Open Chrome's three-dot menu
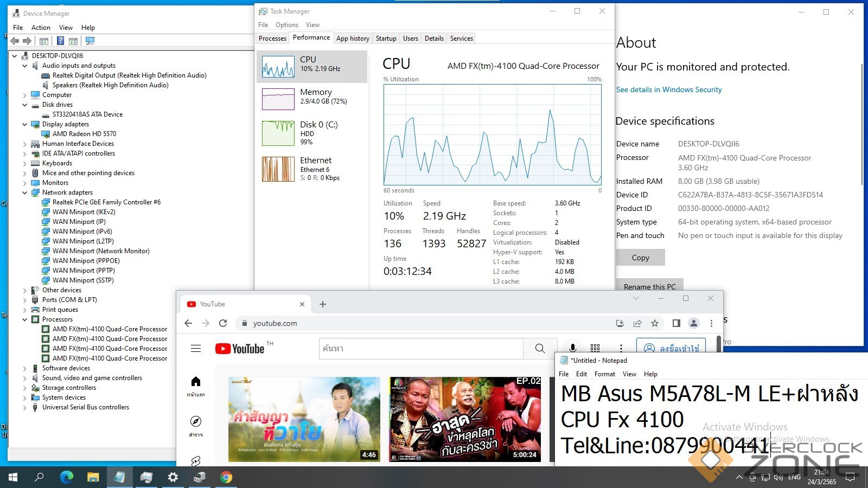Image resolution: width=868 pixels, height=488 pixels. pyautogui.click(x=711, y=323)
